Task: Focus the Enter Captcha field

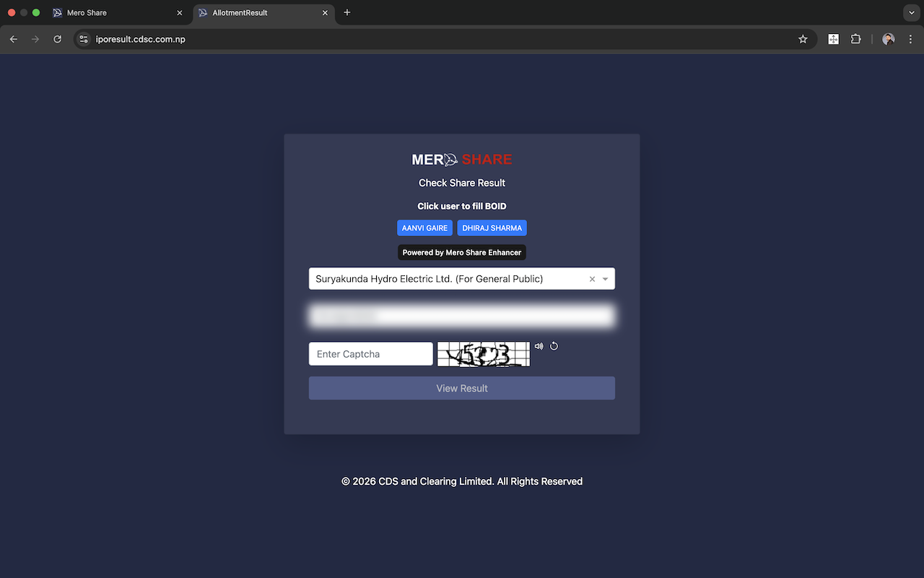Action: (x=371, y=354)
